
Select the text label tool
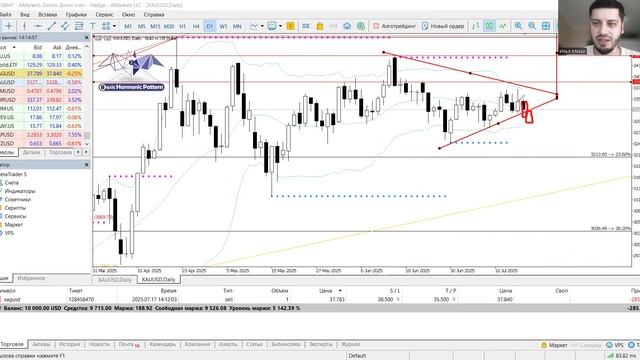pyautogui.click(x=92, y=26)
